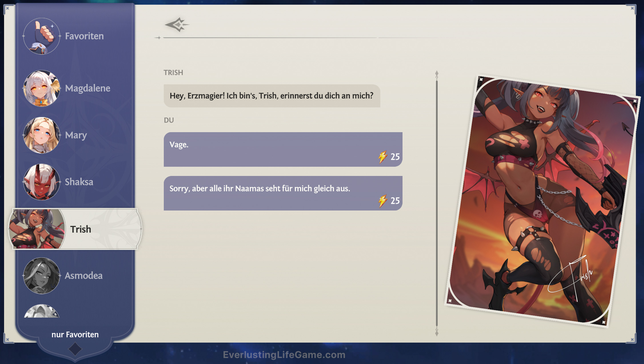Choose the reply about Naamas looking alike
The image size is (644, 364).
click(283, 193)
